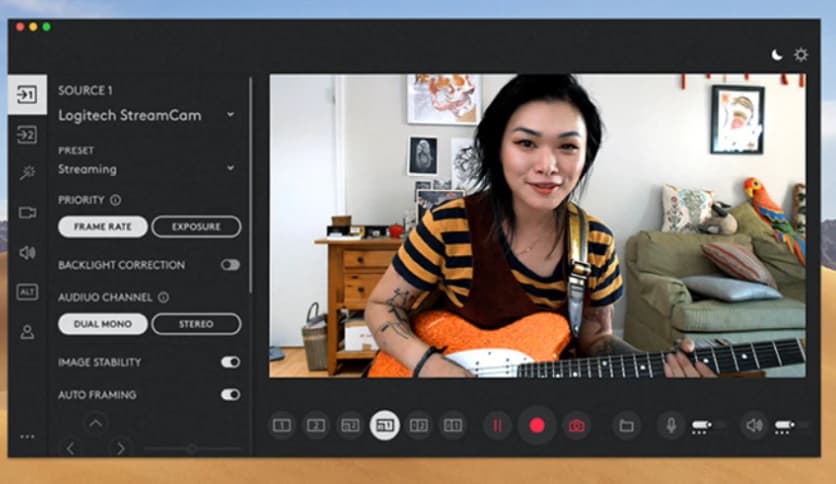Adjust the speaker volume slider

(x=791, y=426)
